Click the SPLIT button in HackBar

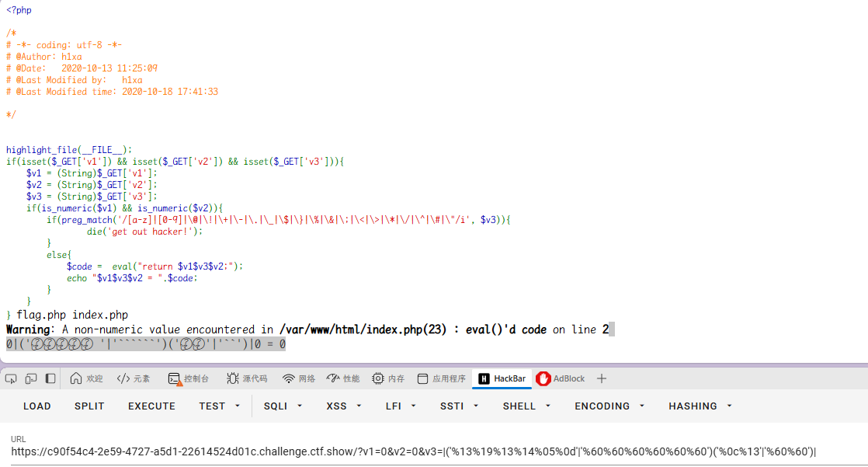pyautogui.click(x=90, y=406)
